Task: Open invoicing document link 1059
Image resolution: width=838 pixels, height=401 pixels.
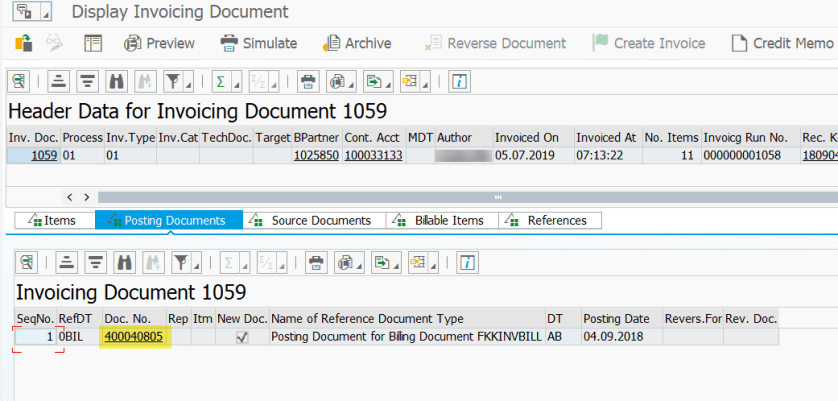Action: click(45, 156)
